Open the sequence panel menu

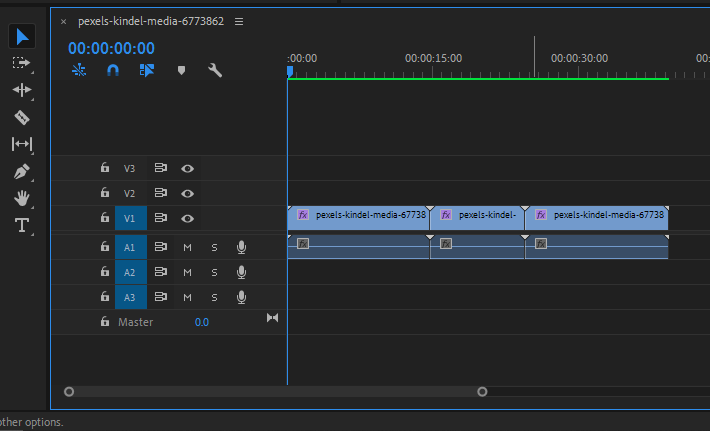click(239, 21)
